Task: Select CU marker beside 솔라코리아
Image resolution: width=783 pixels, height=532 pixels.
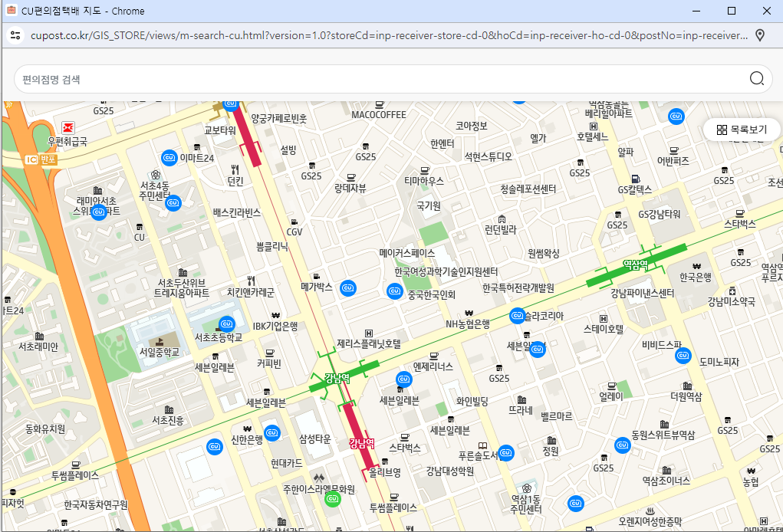Action: click(517, 315)
